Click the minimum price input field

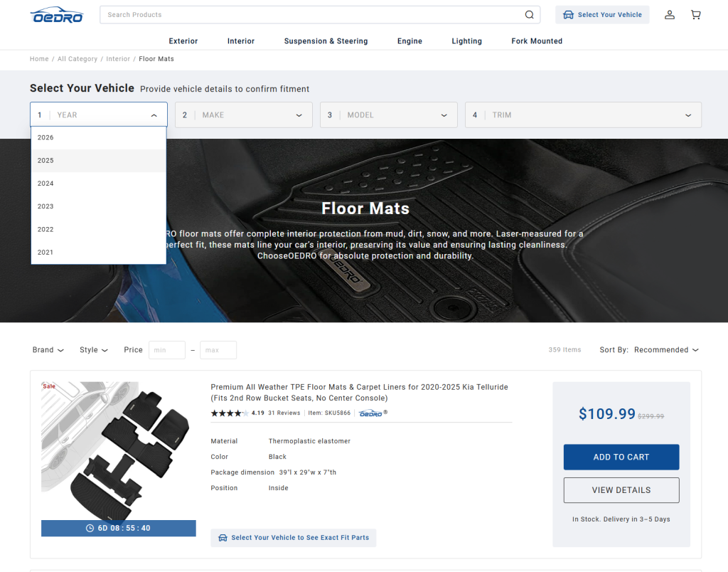click(x=166, y=350)
